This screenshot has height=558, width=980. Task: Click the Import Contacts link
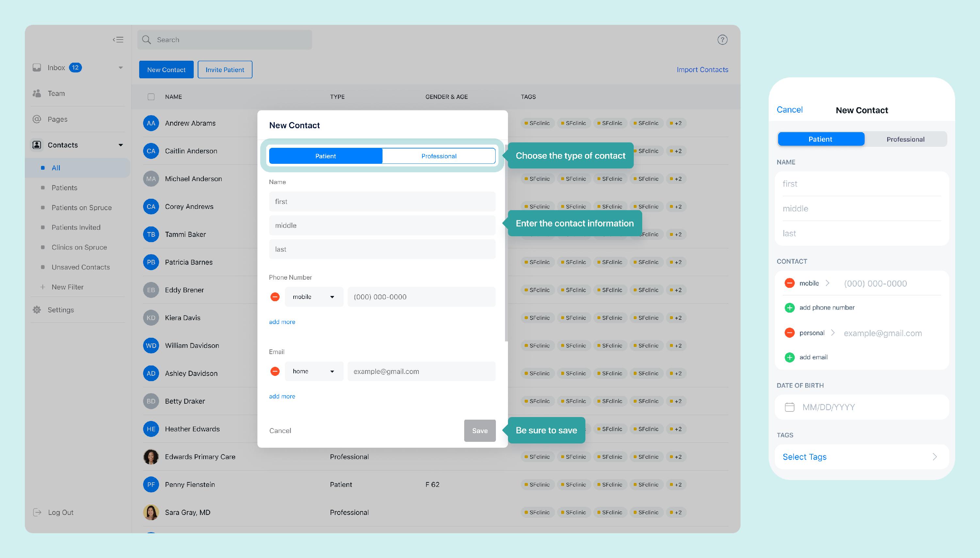coord(702,70)
